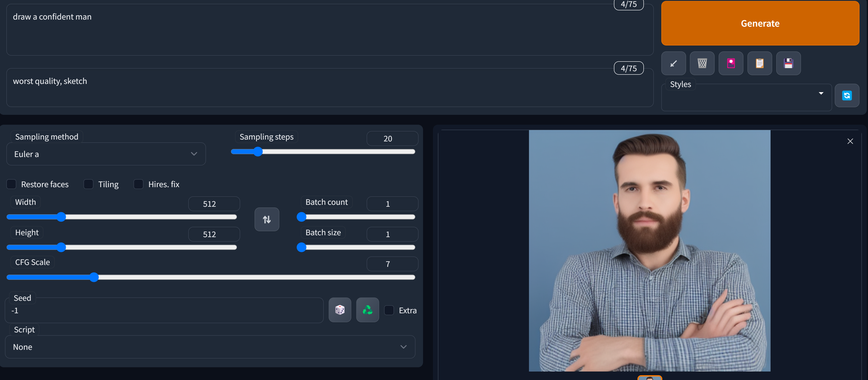Enable the Hires. fix checkbox
868x380 pixels.
(138, 184)
